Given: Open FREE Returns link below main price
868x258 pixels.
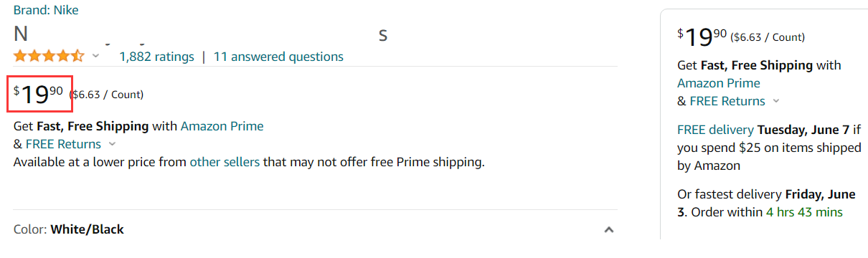Looking at the screenshot, I should (x=63, y=144).
